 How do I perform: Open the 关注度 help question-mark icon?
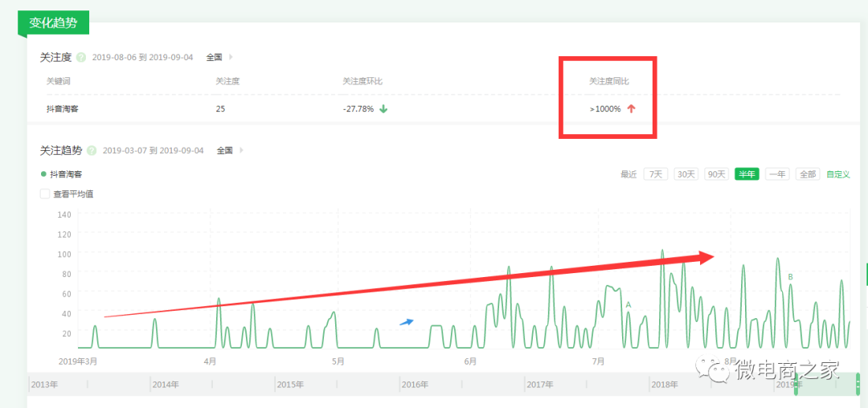81,57
